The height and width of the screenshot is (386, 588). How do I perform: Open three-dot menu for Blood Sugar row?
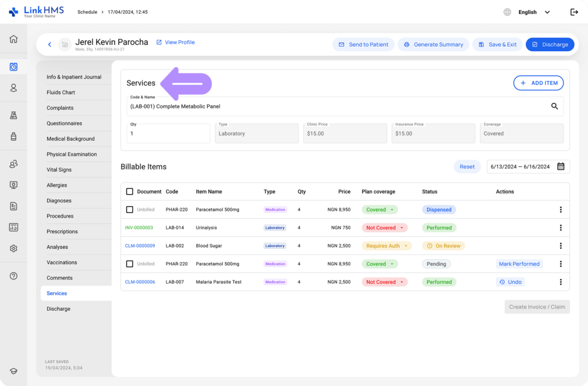pyautogui.click(x=560, y=246)
